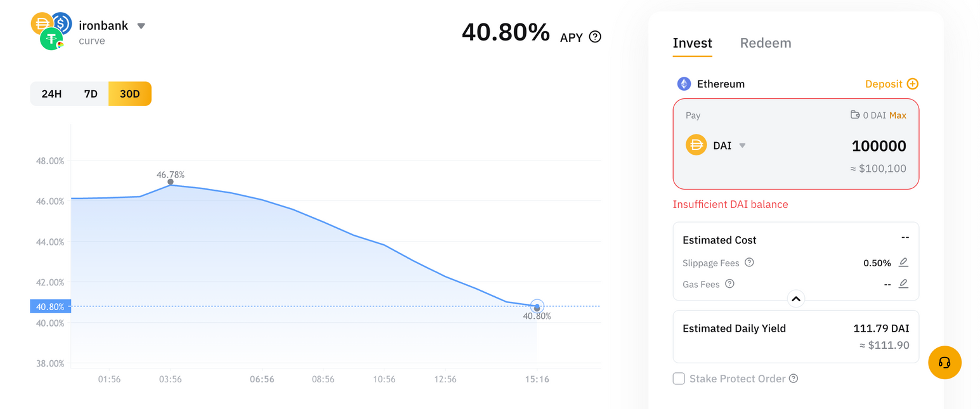This screenshot has width=980, height=409.
Task: Switch to the Invest tab
Action: point(692,43)
